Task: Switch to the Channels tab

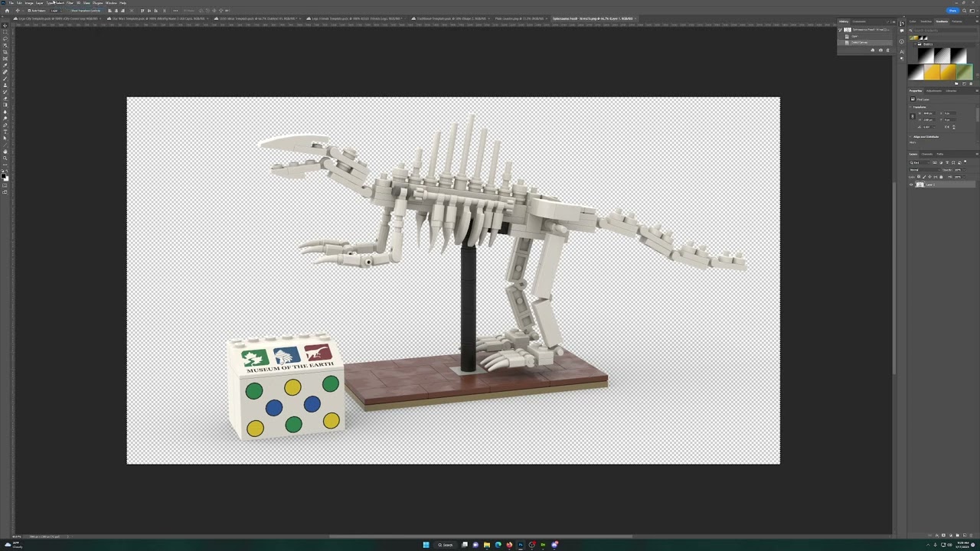Action: click(927, 154)
